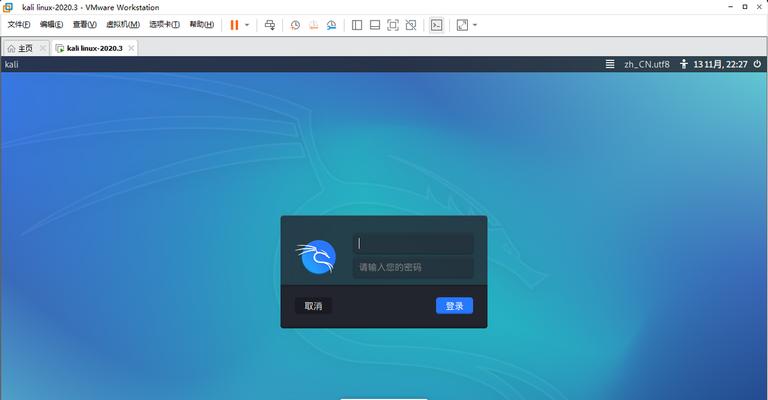Open the power options dropdown arrow beside pause
The image size is (768, 400).
click(x=247, y=25)
